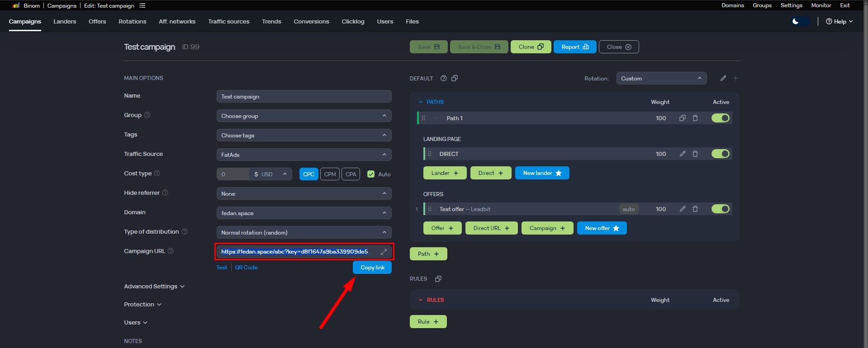The image size is (868, 348).
Task: Open Hide referrer None dropdown
Action: point(304,193)
